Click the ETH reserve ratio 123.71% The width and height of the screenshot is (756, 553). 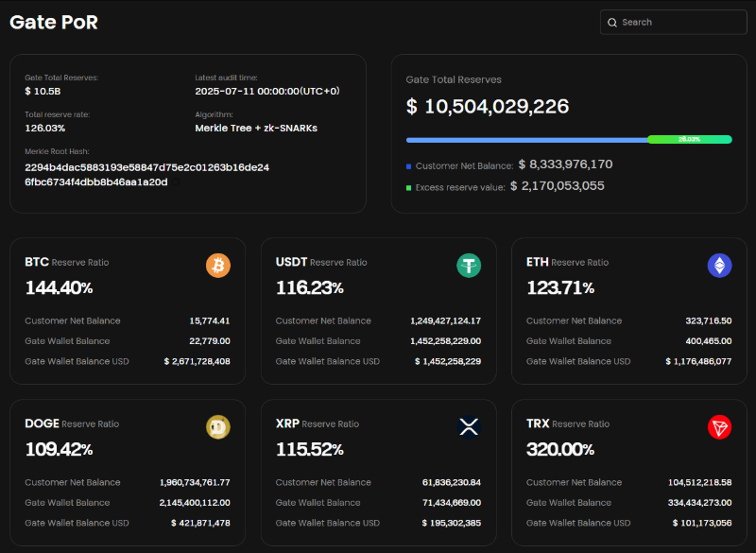[560, 287]
